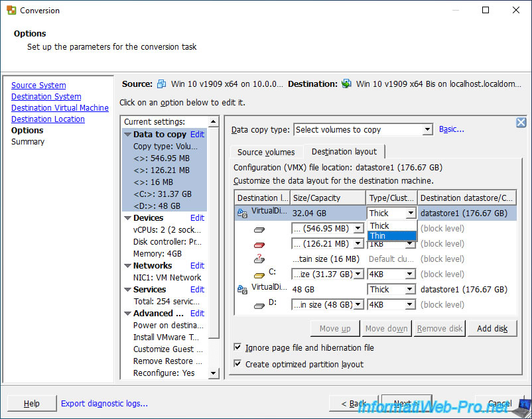Toggle Ignore page file and hibernation file
Image resolution: width=532 pixels, height=419 pixels.
coord(238,347)
